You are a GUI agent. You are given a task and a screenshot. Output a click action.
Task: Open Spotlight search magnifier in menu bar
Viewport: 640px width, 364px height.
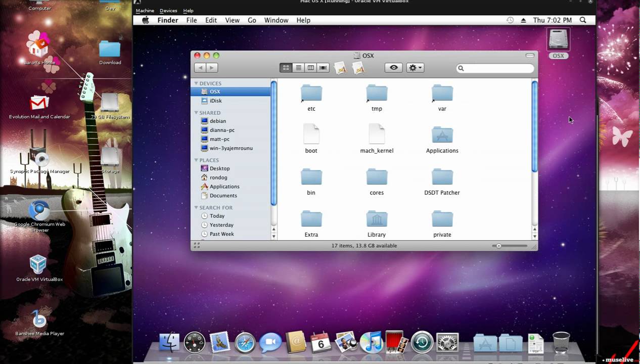click(x=583, y=20)
